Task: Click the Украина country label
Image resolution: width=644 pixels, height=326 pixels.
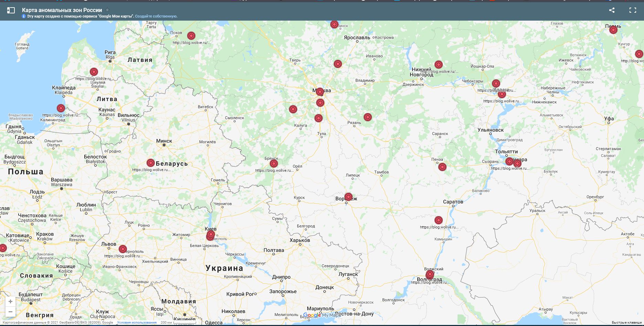Action: click(x=225, y=268)
